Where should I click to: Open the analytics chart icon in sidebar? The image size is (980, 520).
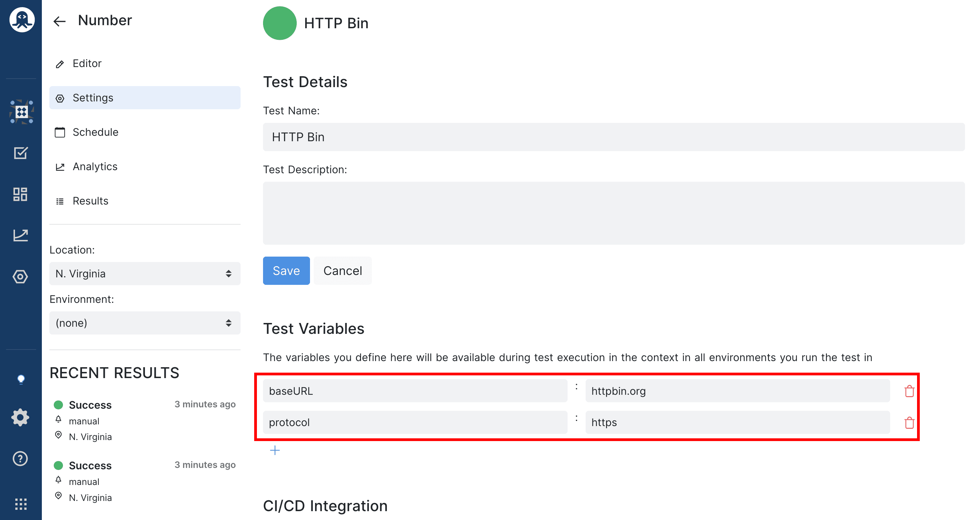click(20, 235)
